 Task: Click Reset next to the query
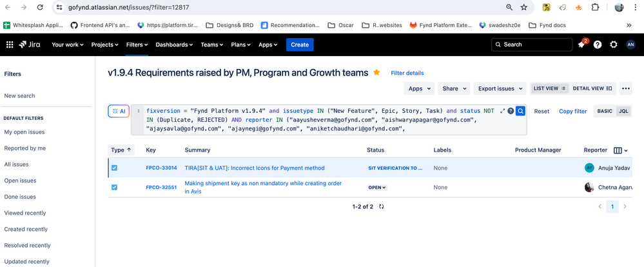(542, 112)
